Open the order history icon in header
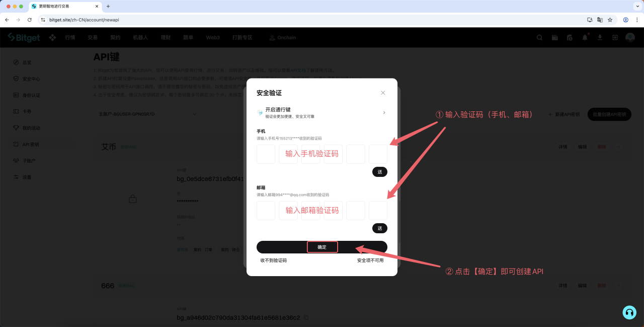This screenshot has width=644, height=327. (x=570, y=38)
